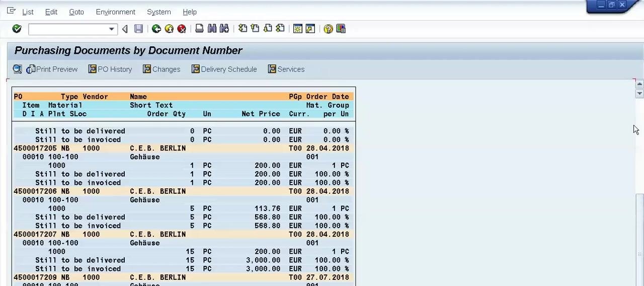644x286 pixels.
Task: Click the Purchasing Documents by Document Number title
Action: pos(128,50)
